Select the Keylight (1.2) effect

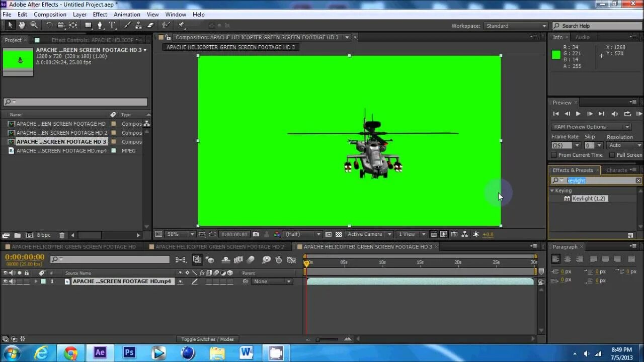click(589, 199)
